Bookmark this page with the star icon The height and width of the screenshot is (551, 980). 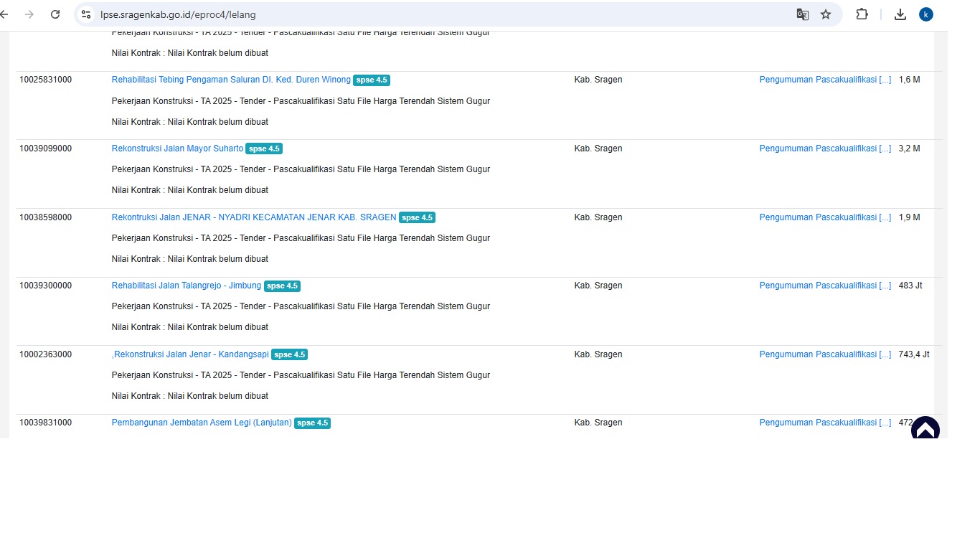point(826,14)
